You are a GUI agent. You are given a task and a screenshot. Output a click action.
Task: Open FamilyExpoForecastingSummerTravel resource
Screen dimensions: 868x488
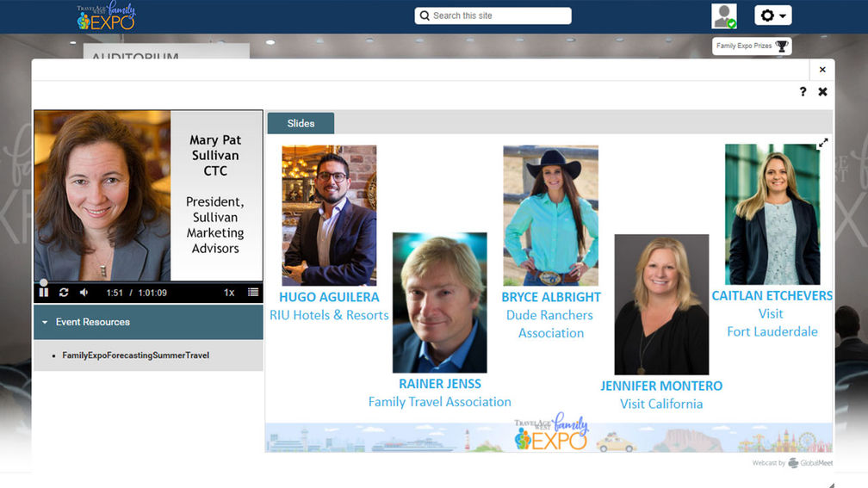136,355
